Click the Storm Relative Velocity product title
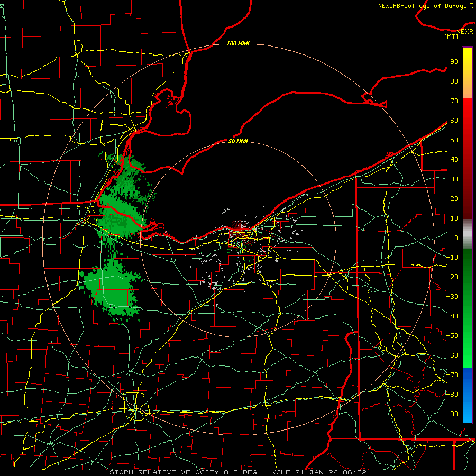 (164, 472)
